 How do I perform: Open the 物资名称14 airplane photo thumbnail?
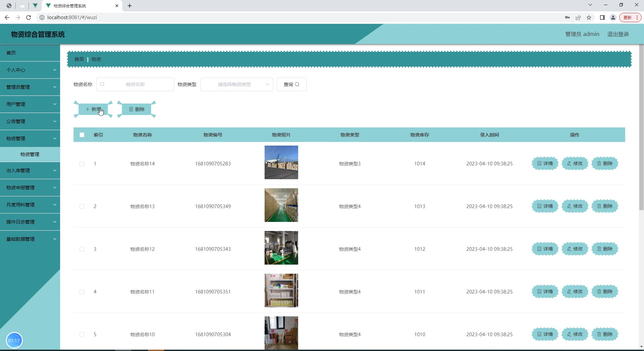click(281, 162)
